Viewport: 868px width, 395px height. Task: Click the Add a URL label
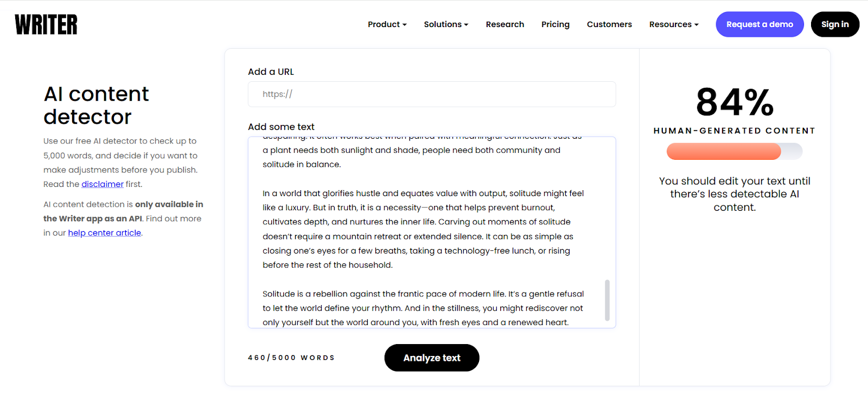[271, 72]
